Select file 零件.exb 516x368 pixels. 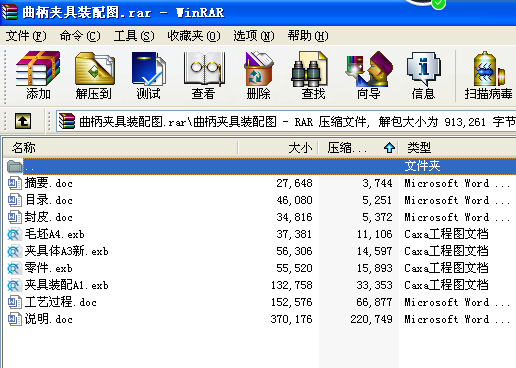click(x=49, y=268)
